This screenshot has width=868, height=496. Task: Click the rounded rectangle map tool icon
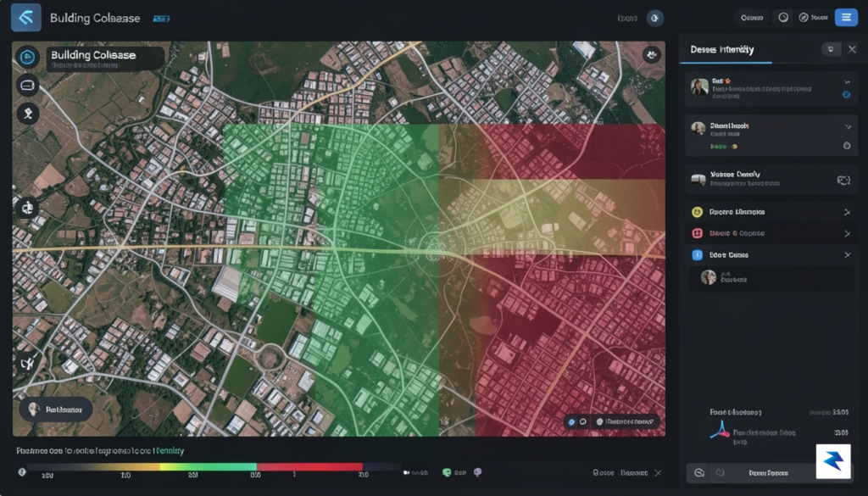pyautogui.click(x=27, y=86)
